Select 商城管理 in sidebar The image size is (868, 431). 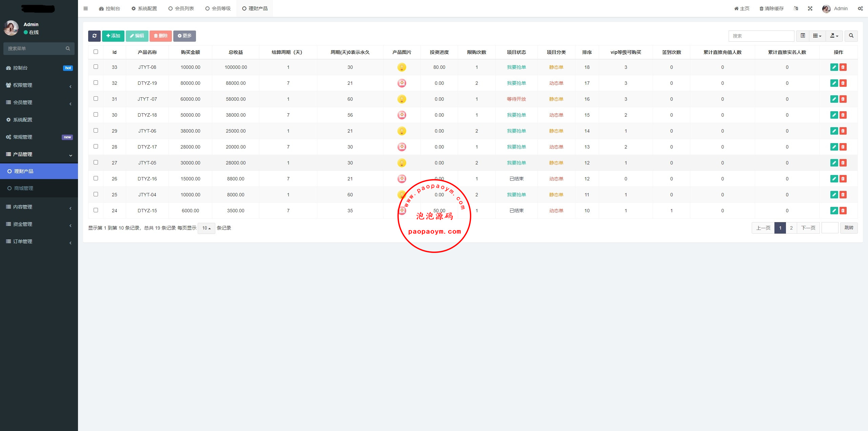[39, 188]
